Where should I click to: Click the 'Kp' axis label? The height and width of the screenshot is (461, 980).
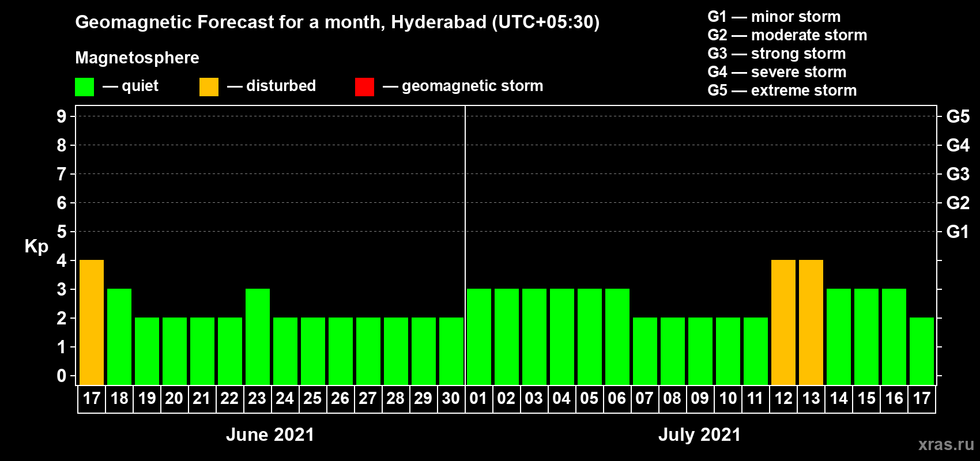(36, 247)
